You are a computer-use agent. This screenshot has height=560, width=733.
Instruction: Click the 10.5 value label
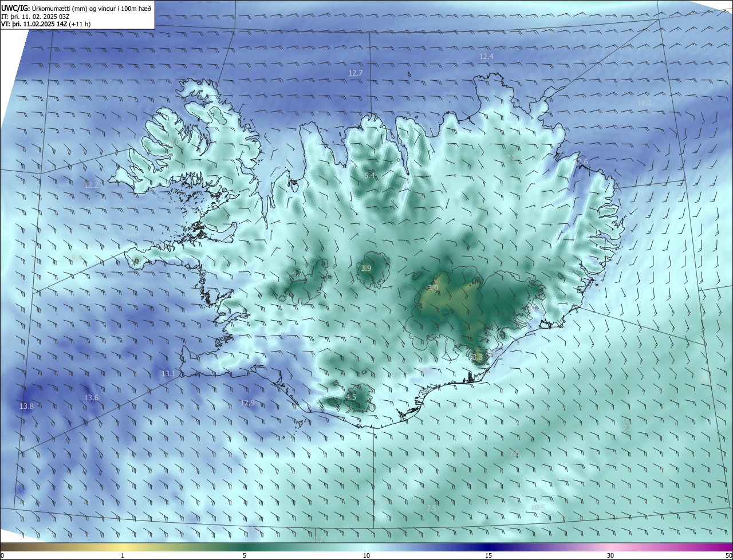[538, 507]
